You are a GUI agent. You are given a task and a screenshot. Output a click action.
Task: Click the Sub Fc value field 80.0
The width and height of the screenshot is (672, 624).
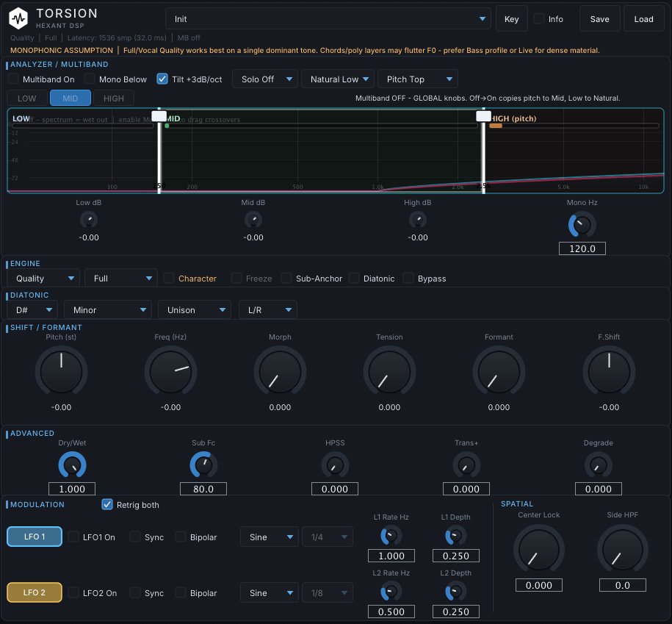point(203,489)
